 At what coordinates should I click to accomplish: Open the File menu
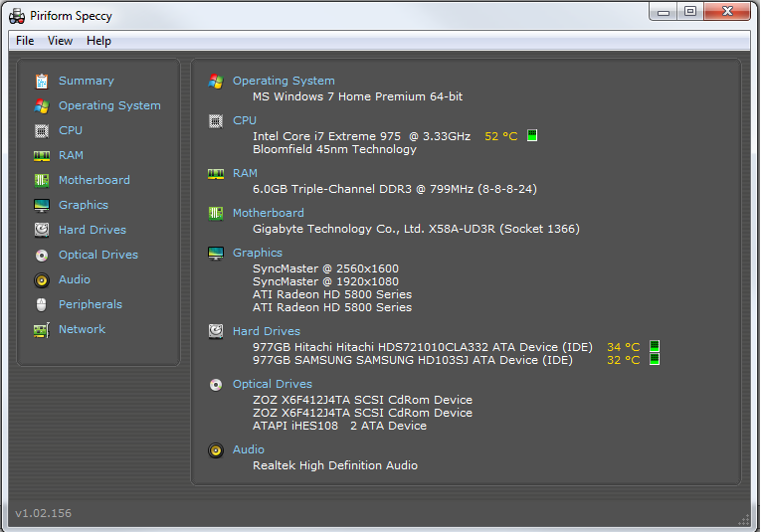[x=25, y=41]
